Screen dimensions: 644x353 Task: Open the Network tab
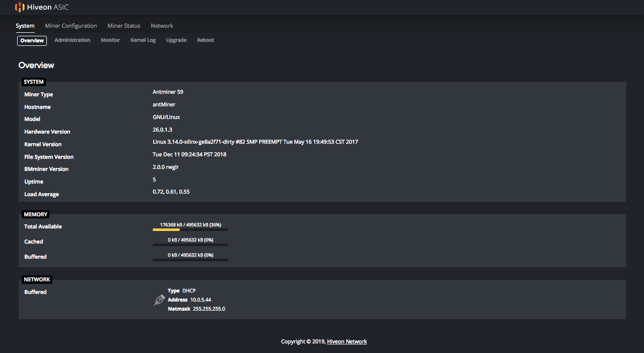[x=162, y=26]
